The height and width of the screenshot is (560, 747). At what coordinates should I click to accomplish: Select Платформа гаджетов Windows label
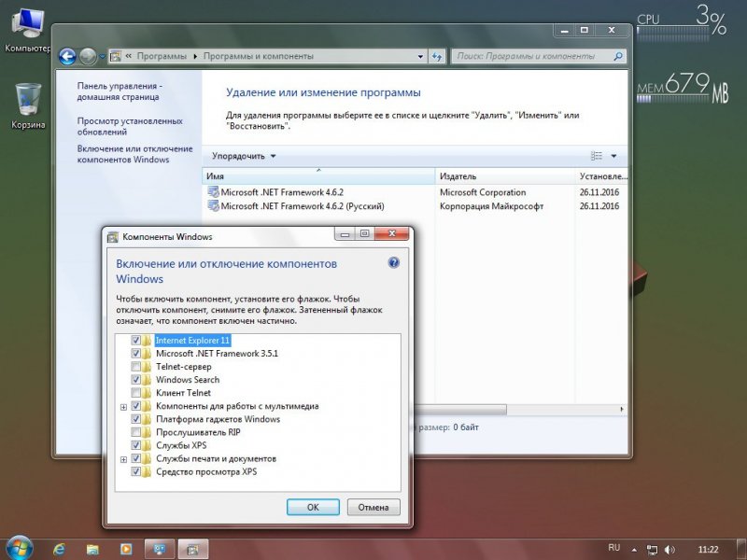coord(218,419)
